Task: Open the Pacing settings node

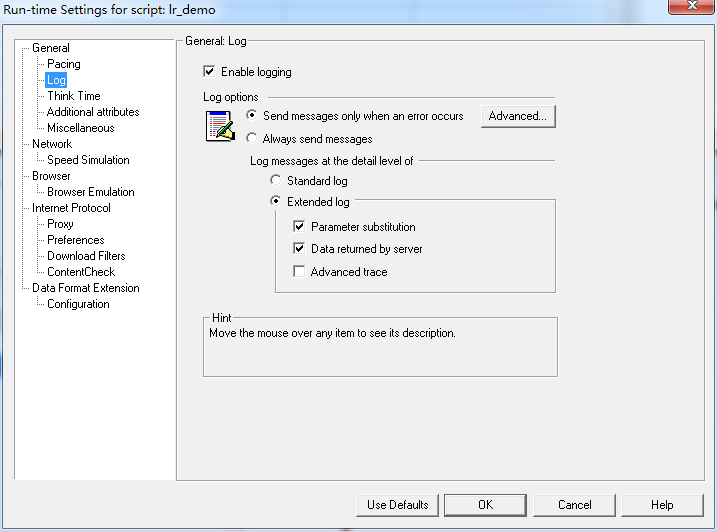Action: (64, 64)
